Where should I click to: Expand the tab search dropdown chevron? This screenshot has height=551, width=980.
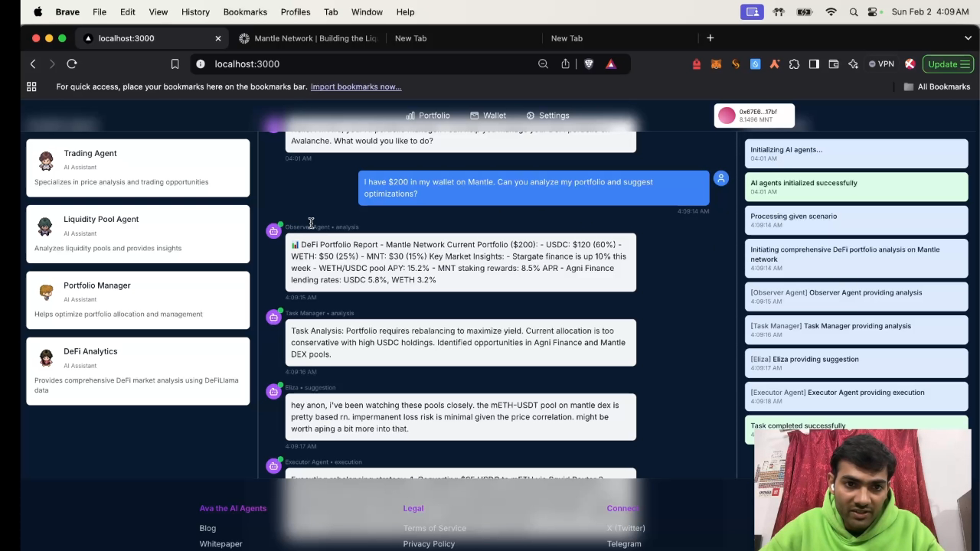(968, 38)
